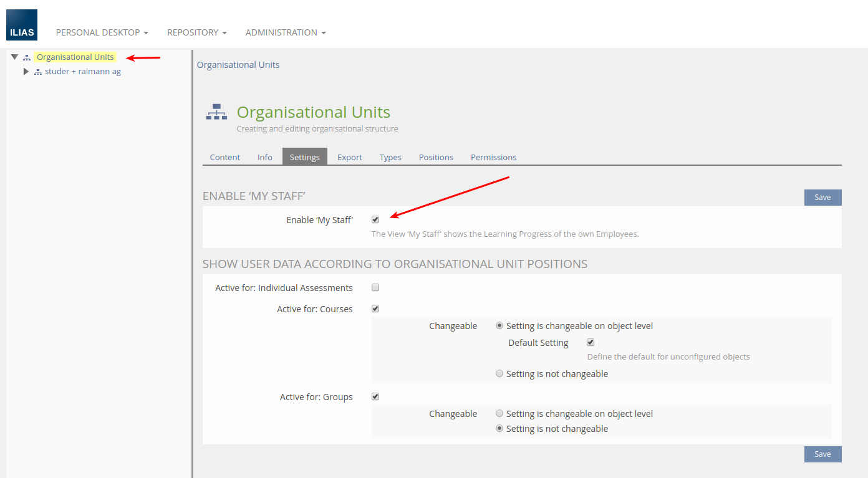Open the Administration dropdown menu
This screenshot has width=868, height=478.
coord(285,32)
